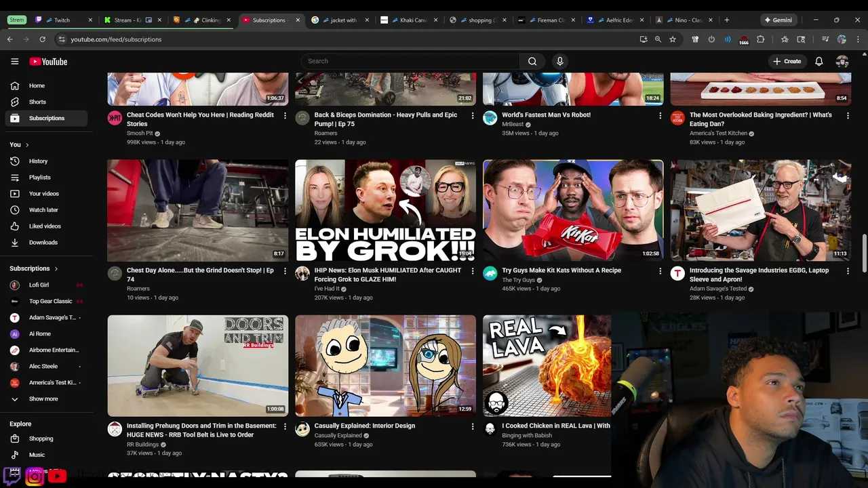Open options for Installing Prehung Doors video

(x=285, y=426)
